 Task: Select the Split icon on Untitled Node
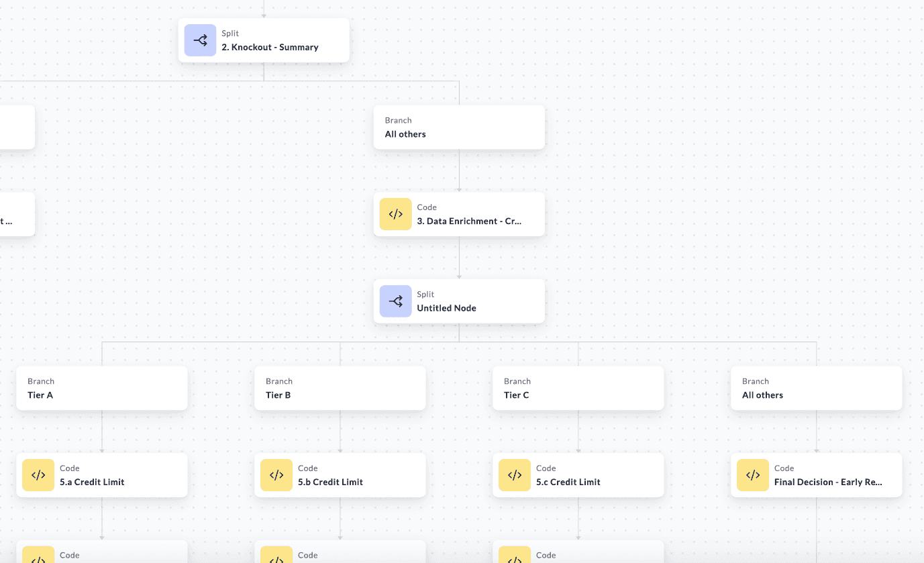coord(395,301)
